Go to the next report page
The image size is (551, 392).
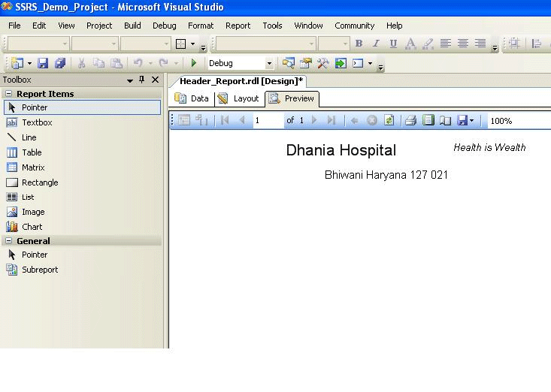click(314, 120)
